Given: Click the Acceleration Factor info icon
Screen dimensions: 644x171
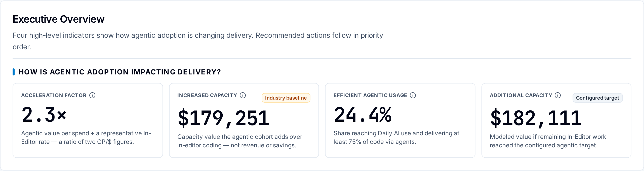Looking at the screenshot, I should (x=92, y=95).
